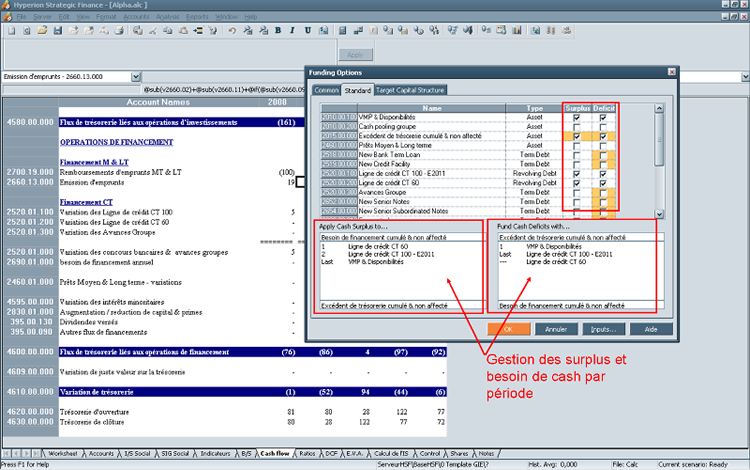Screen dimensions: 750x470
Task: Click the Aide help button
Action: tap(651, 329)
